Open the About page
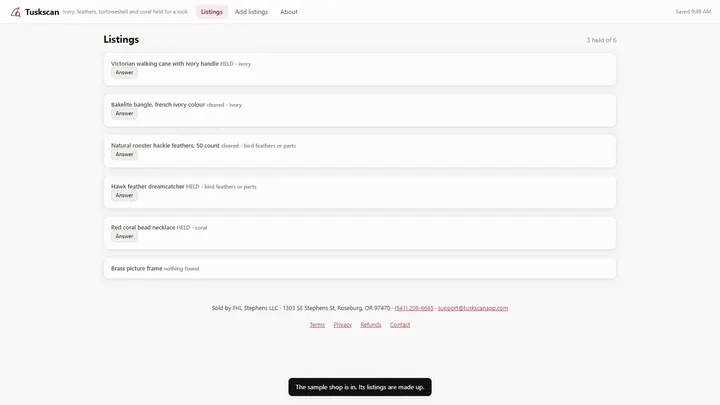 click(x=289, y=12)
